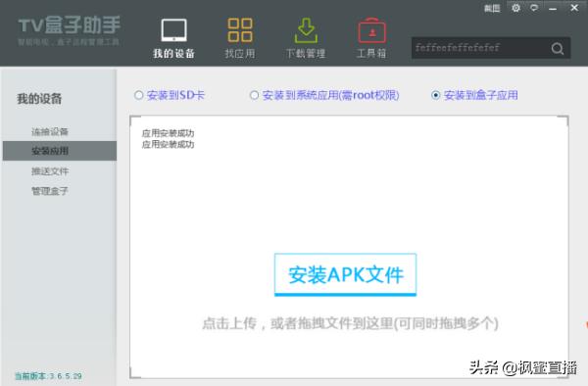Viewport: 588px width, 386px height.
Task: Minimize the TV盒子助手 window
Action: tap(553, 8)
